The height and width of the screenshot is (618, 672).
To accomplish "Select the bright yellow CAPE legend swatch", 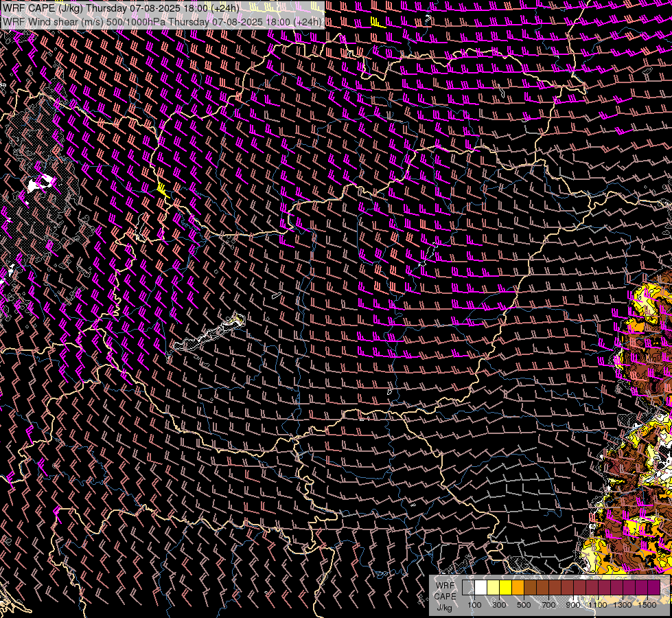I will point(505,587).
